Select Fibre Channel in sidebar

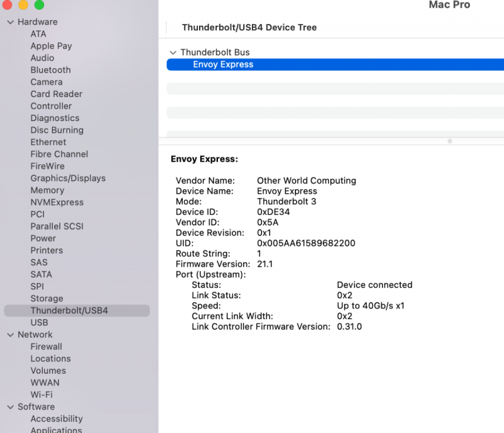(x=59, y=154)
